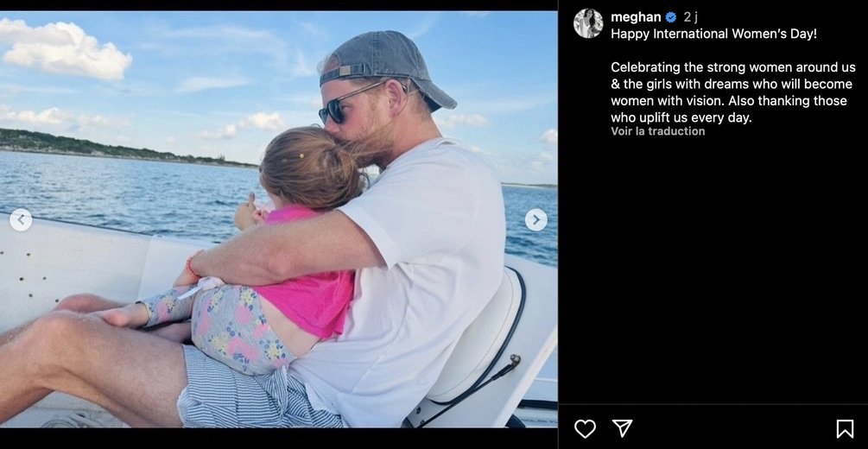868x449 pixels.
Task: Share the post via paper plane icon
Action: [x=622, y=428]
